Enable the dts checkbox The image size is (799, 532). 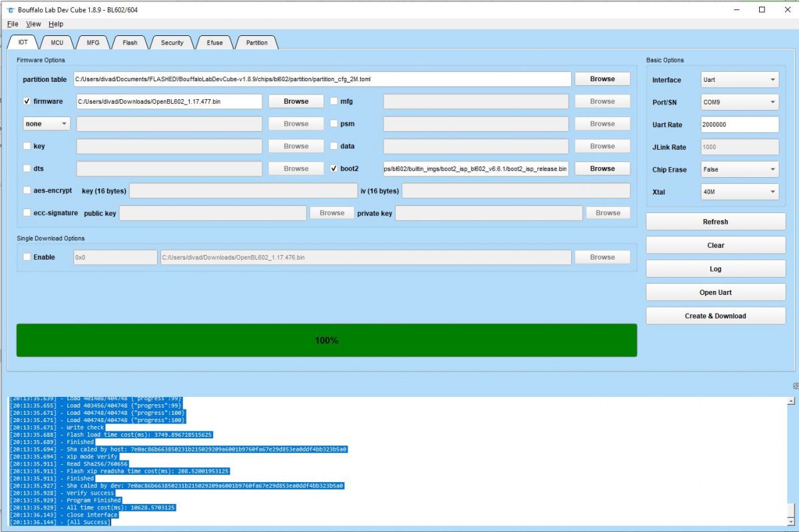[x=27, y=168]
